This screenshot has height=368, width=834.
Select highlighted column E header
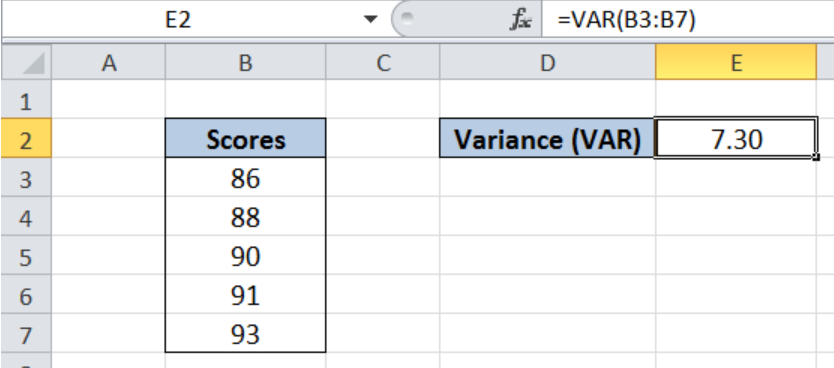pyautogui.click(x=736, y=63)
